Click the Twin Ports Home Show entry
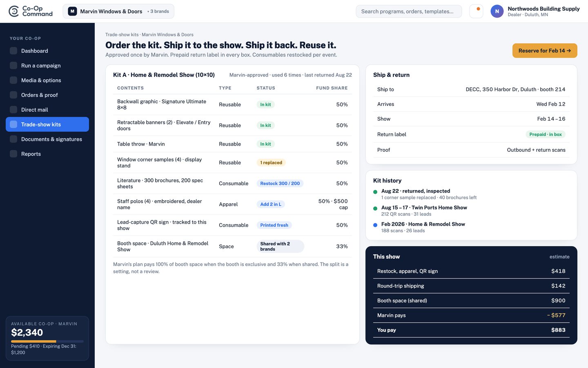588x368 pixels. tap(424, 211)
